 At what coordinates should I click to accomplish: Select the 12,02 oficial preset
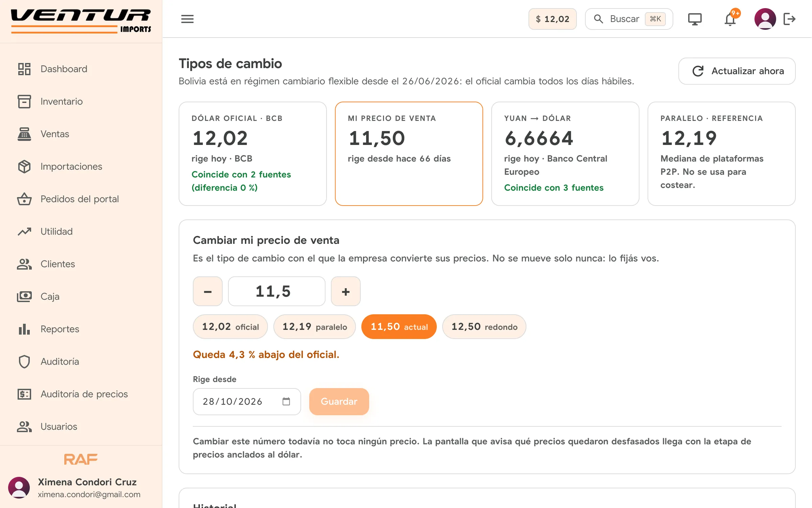click(x=230, y=327)
